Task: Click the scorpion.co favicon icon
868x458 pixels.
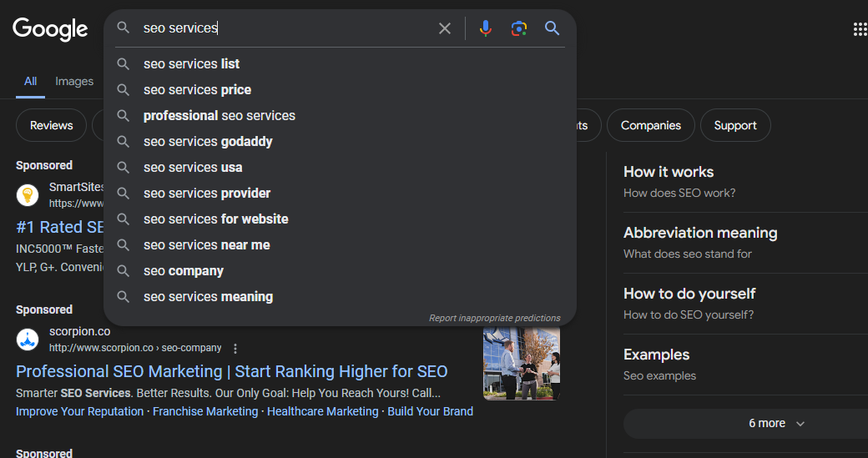Action: click(x=27, y=340)
